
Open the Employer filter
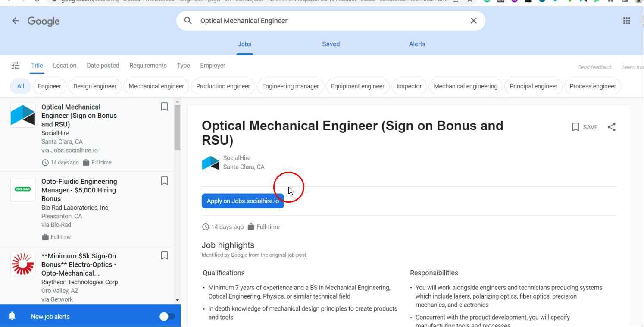213,66
